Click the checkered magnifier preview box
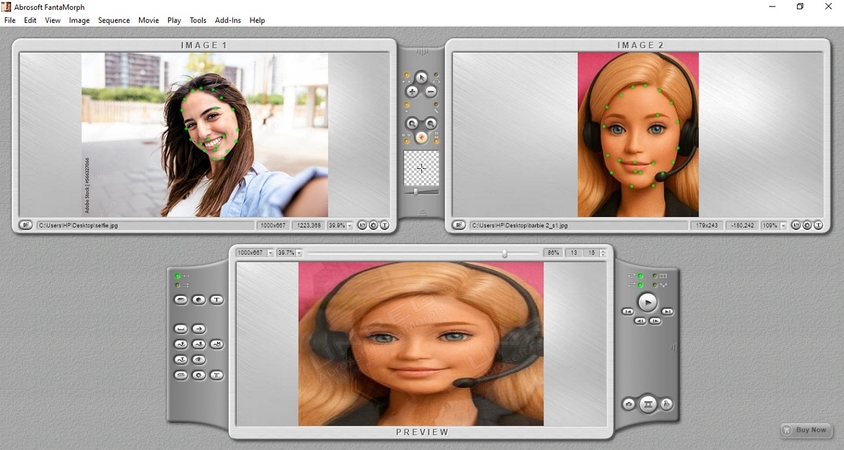The height and width of the screenshot is (450, 844). 421,168
